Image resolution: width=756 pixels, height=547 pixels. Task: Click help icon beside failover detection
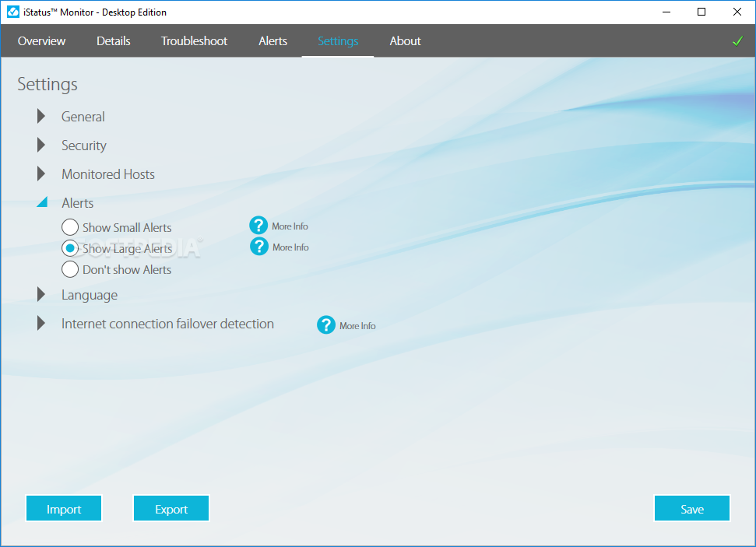pos(326,324)
